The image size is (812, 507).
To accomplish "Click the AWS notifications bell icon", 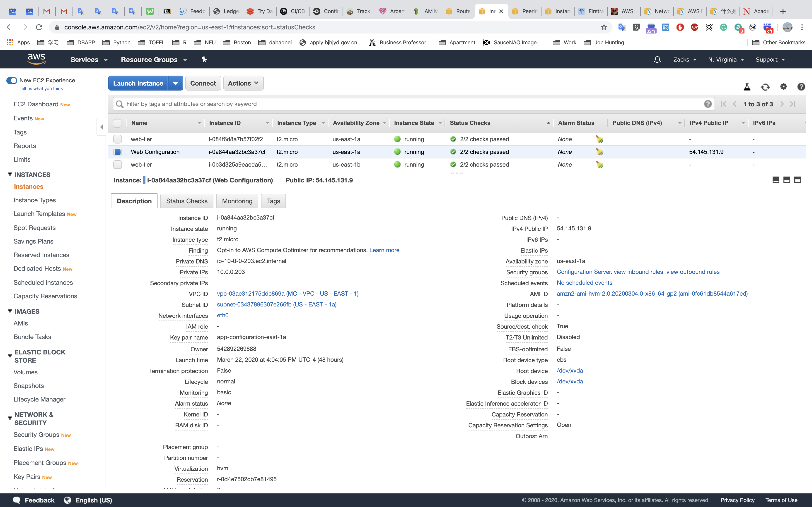I will point(657,60).
